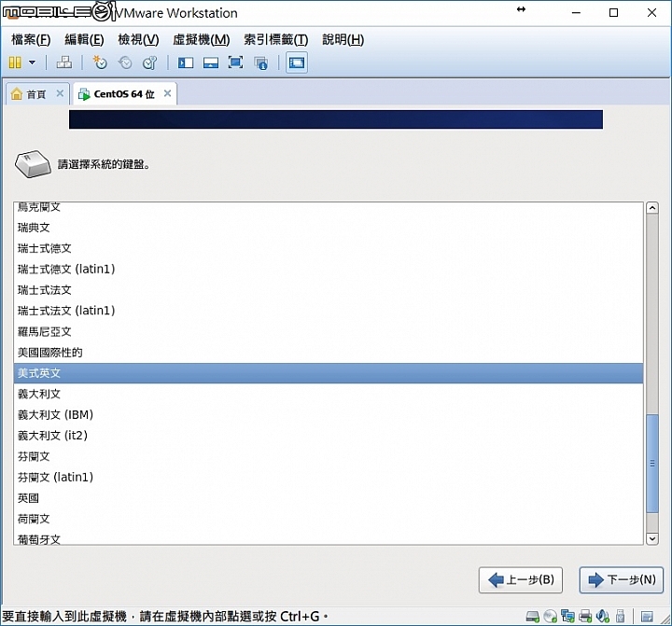Viewport: 672px width, 626px height.
Task: Click the window stretch arrows icon
Action: 521,9
